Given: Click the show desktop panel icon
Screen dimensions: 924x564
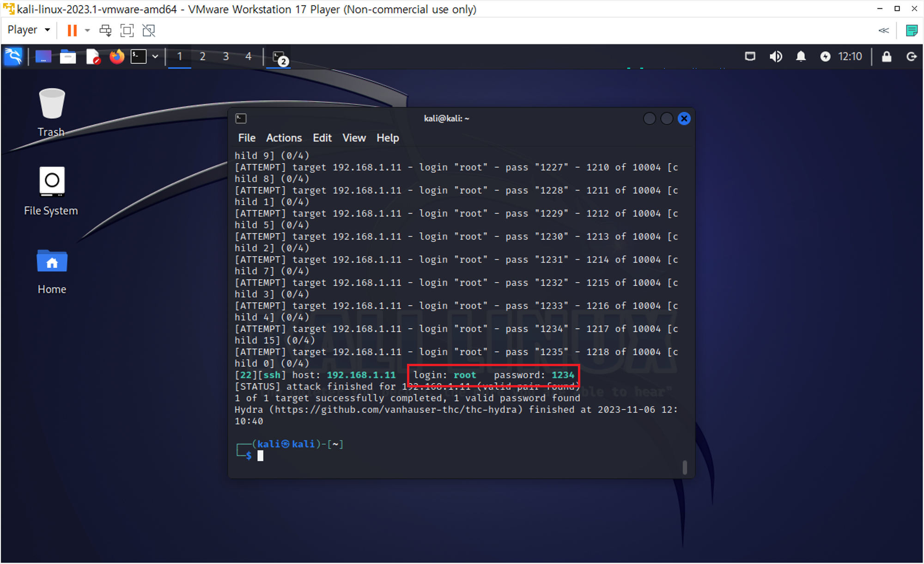Looking at the screenshot, I should [43, 56].
